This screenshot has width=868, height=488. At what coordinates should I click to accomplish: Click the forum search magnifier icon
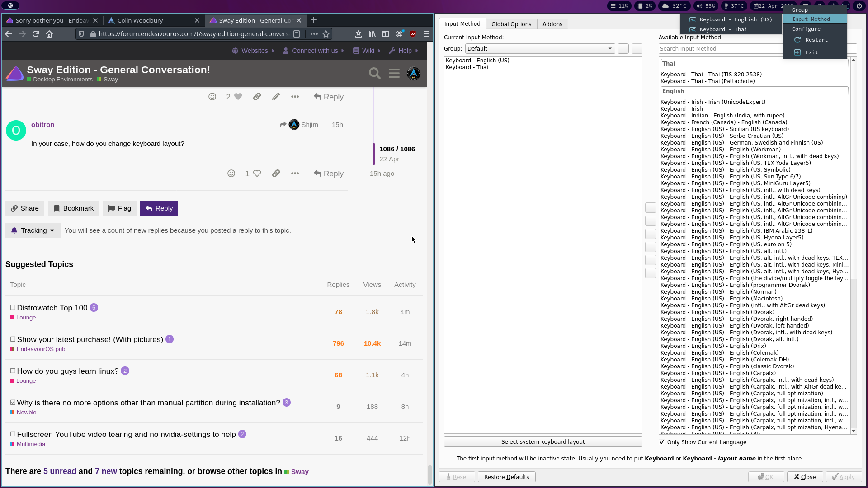(x=374, y=73)
